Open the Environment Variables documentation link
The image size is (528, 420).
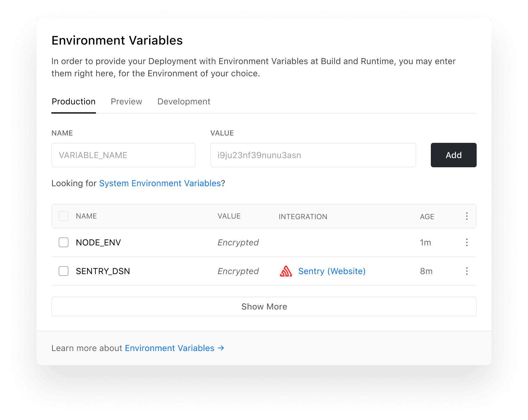pos(170,348)
